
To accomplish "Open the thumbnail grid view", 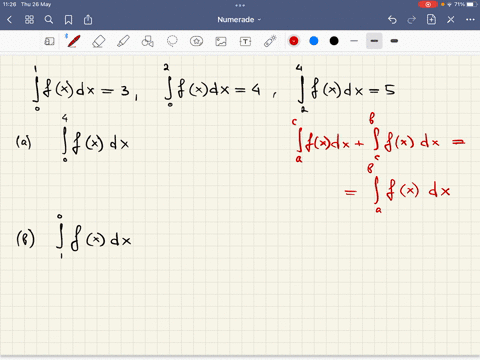I will (29, 20).
